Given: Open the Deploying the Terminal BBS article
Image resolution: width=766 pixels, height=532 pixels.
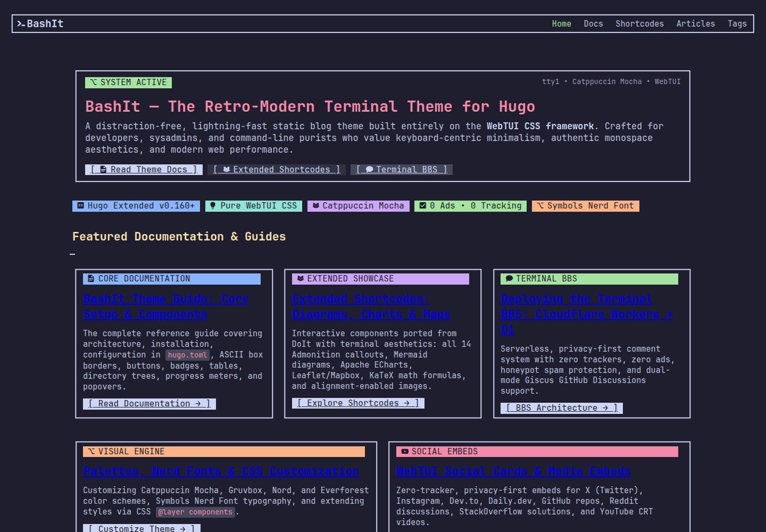Looking at the screenshot, I should tap(586, 314).
